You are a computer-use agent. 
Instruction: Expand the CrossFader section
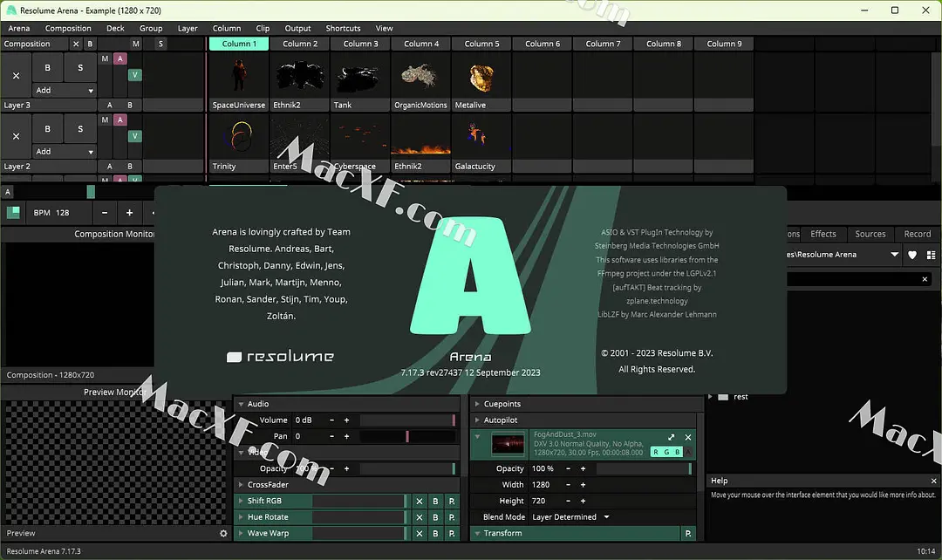pyautogui.click(x=241, y=485)
